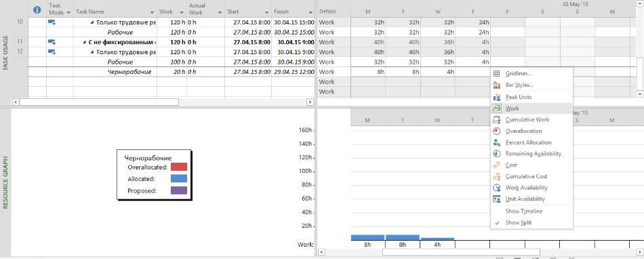Screen dimensions: 644x259
Task: Collapse row 12 task outline triangle
Action: tap(92, 52)
